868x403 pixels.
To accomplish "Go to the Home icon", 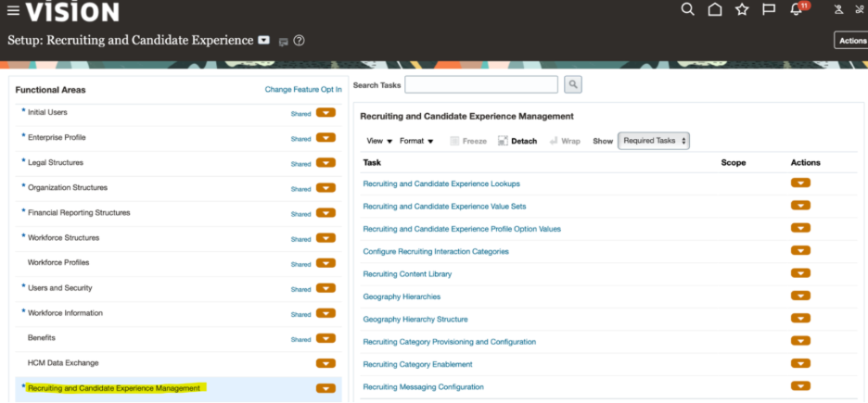I will (715, 9).
